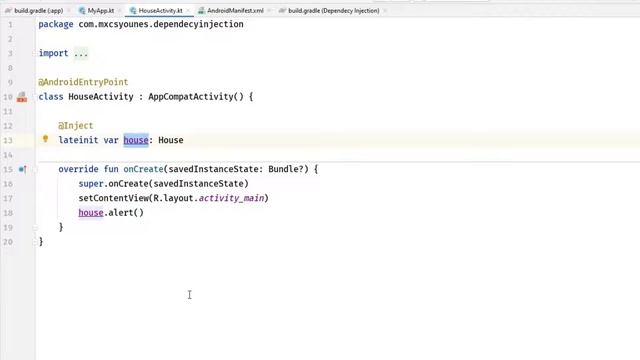Image resolution: width=640 pixels, height=360 pixels.
Task: Click the onCreate function name in the declaration
Action: (x=143, y=169)
